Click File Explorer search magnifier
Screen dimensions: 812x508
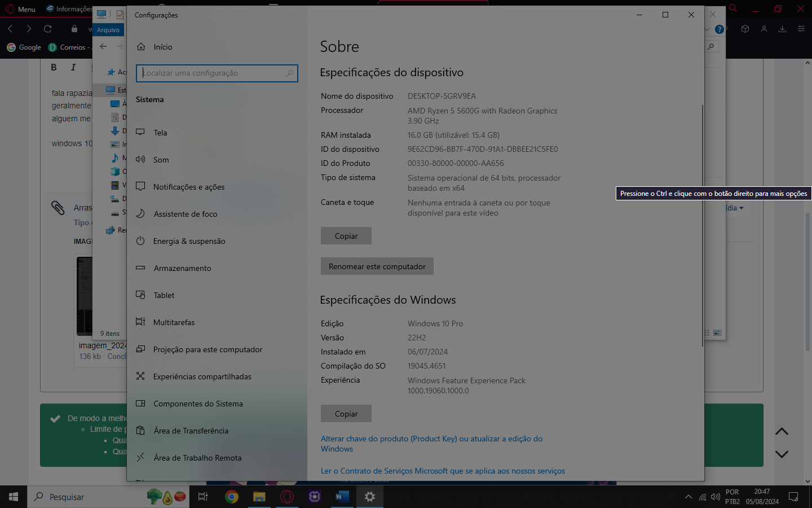point(712,47)
